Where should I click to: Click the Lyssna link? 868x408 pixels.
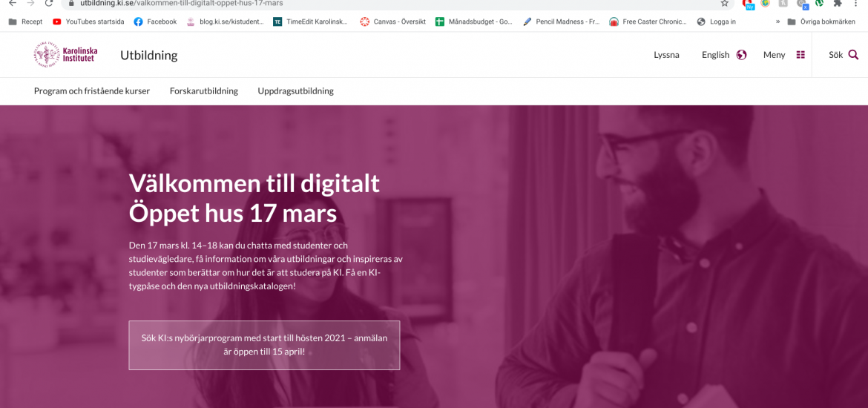[666, 55]
